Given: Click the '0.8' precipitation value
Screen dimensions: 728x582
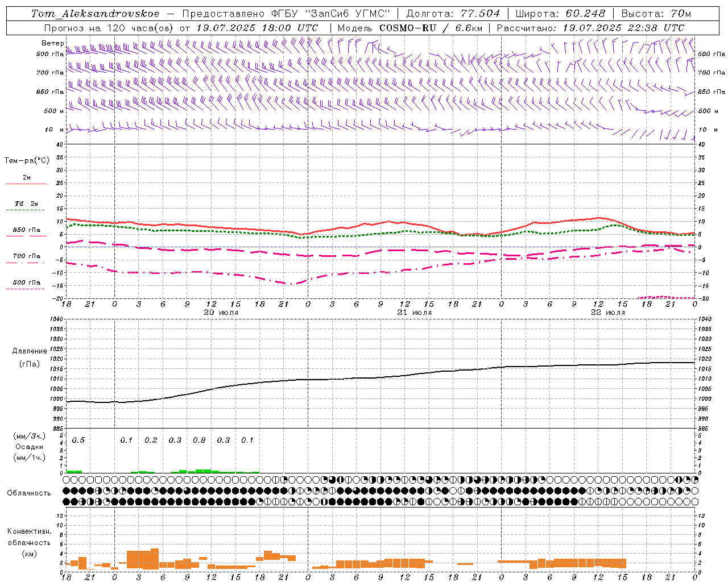Looking at the screenshot, I should (x=199, y=440).
